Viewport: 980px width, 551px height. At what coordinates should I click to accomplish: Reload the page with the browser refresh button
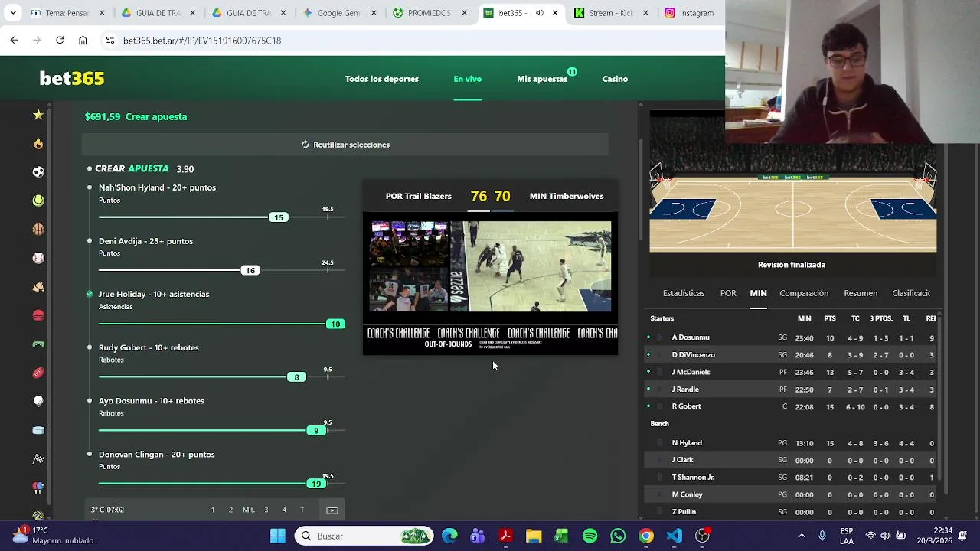coord(60,41)
